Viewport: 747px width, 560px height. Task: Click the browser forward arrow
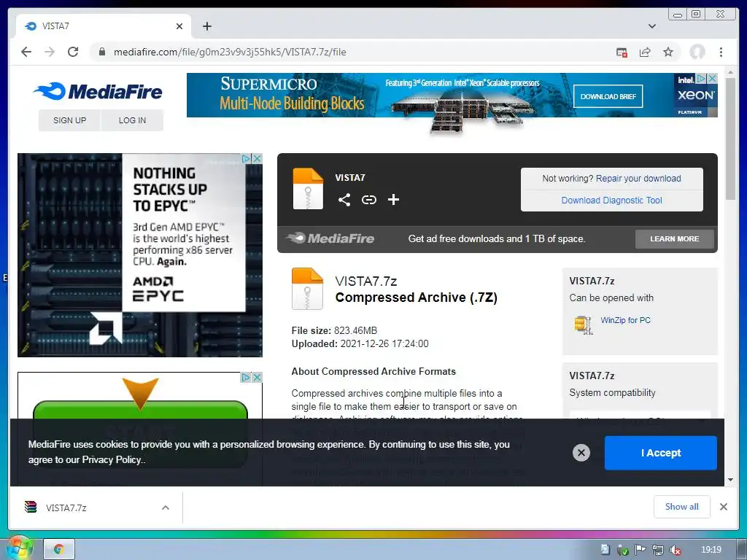[50, 52]
